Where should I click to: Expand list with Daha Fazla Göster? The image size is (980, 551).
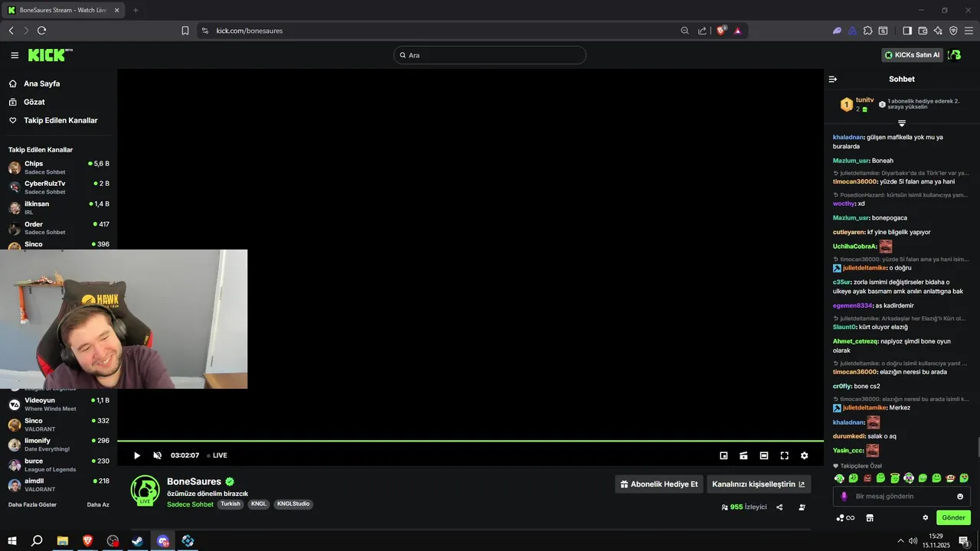click(x=32, y=504)
